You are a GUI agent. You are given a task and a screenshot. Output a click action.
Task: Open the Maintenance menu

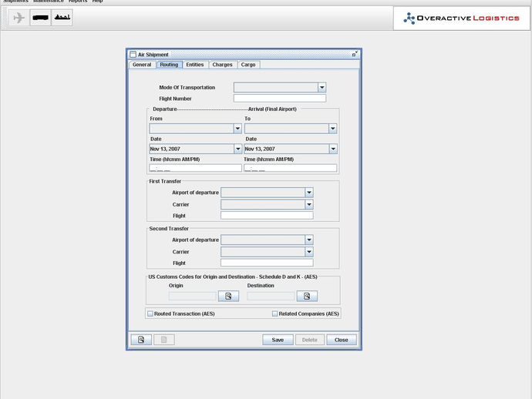coord(48,2)
